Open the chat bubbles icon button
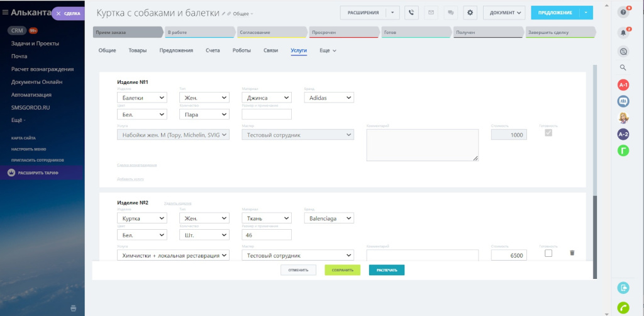This screenshot has height=316, width=644. point(450,13)
